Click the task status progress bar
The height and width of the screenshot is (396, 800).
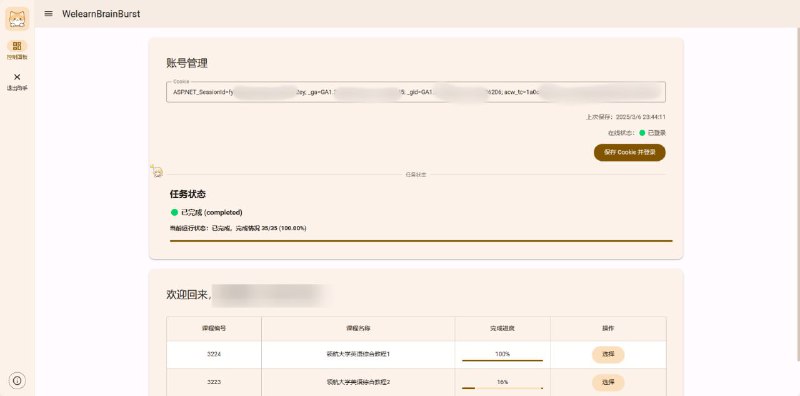coord(421,240)
